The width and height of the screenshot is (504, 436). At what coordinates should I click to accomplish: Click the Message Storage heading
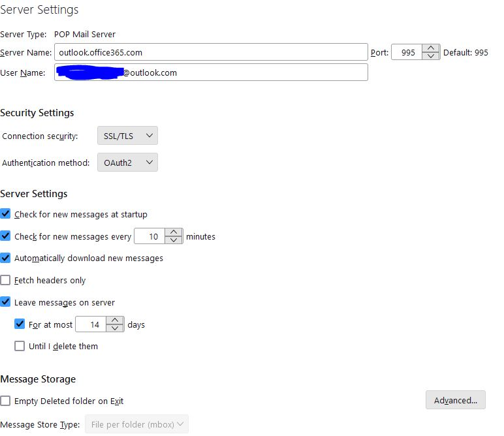click(x=38, y=379)
